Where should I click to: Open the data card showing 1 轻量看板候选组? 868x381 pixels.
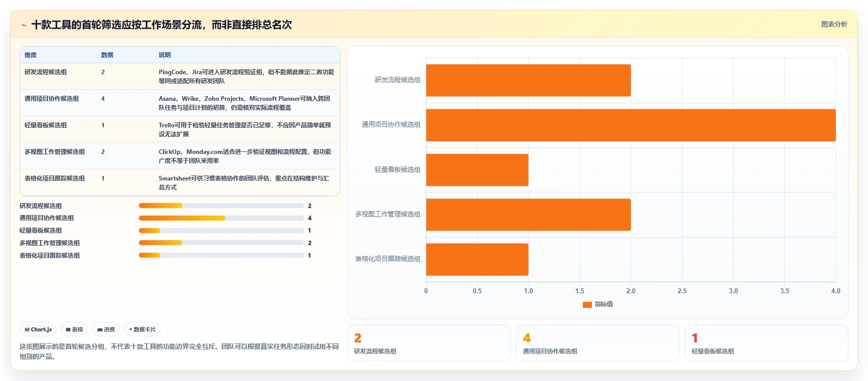click(766, 343)
